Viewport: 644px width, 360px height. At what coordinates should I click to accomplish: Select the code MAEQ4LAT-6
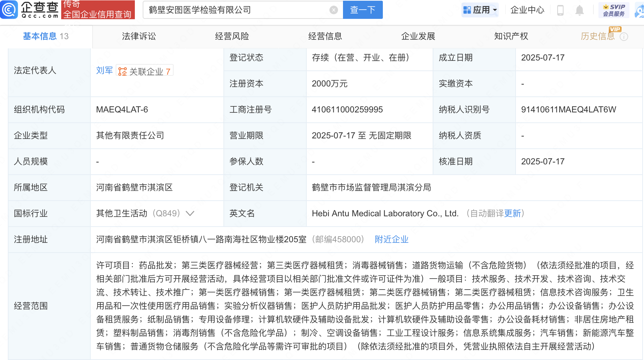tap(122, 110)
